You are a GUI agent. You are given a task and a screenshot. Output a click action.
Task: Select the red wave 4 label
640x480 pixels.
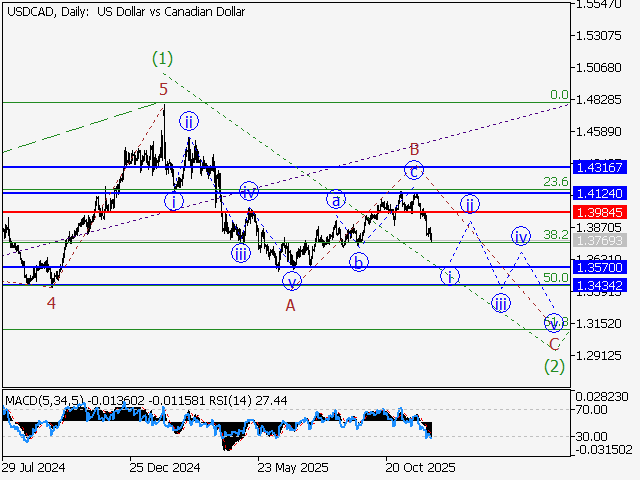tap(50, 301)
